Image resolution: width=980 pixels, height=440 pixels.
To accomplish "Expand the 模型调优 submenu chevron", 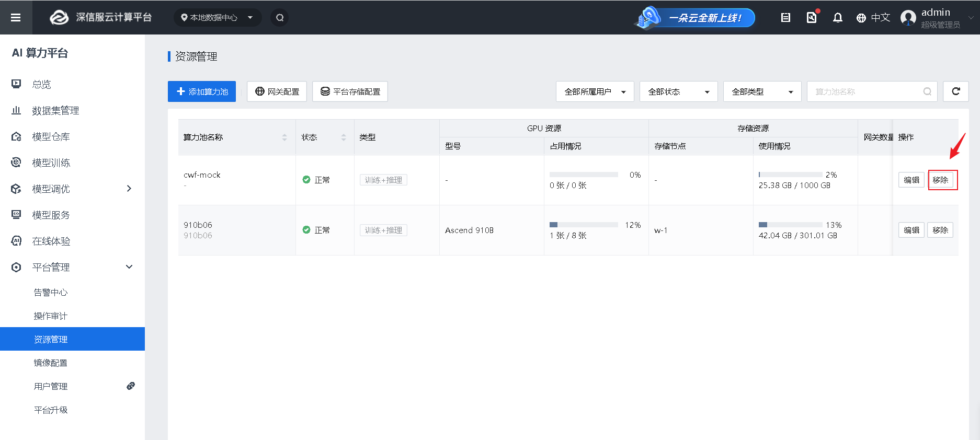I will pos(129,189).
